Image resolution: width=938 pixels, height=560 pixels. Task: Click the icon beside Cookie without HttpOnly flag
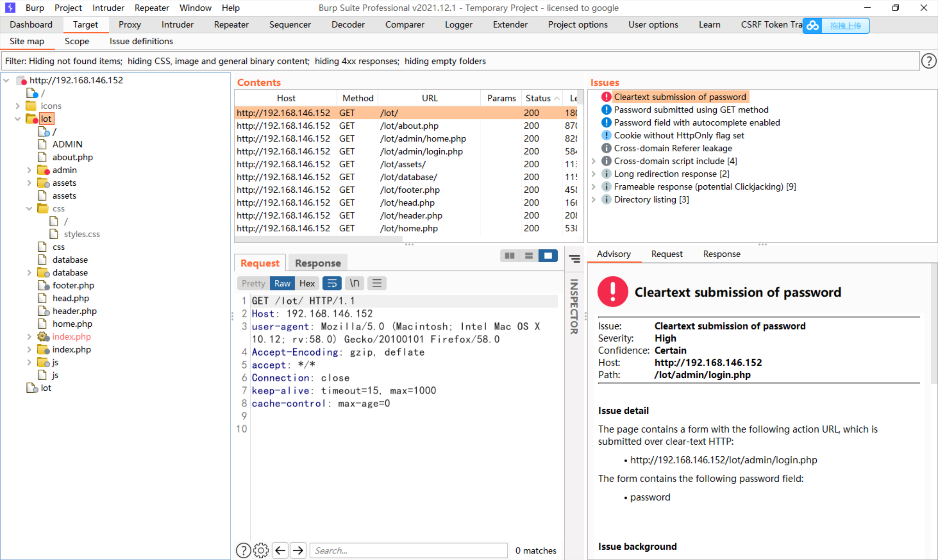606,136
